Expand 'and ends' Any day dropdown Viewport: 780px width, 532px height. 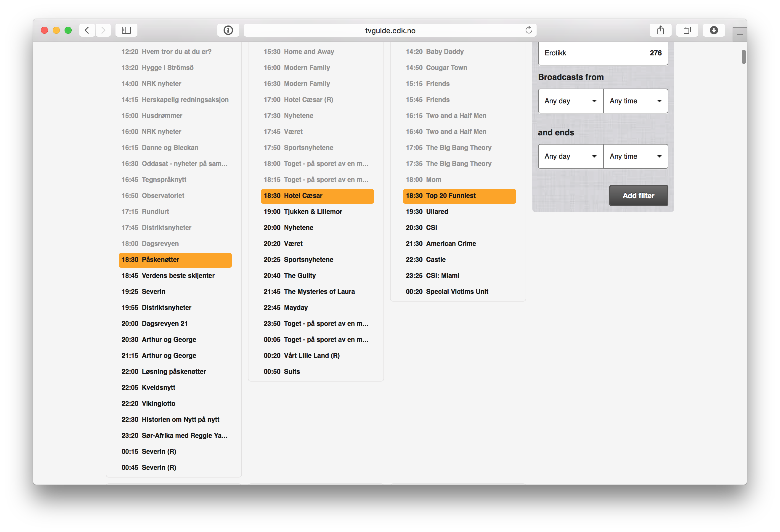click(x=570, y=156)
